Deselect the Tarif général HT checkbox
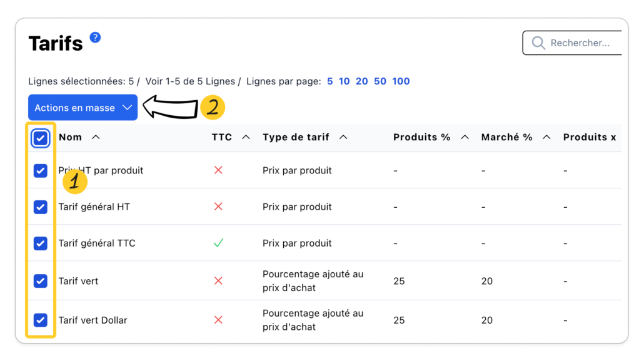 [41, 207]
